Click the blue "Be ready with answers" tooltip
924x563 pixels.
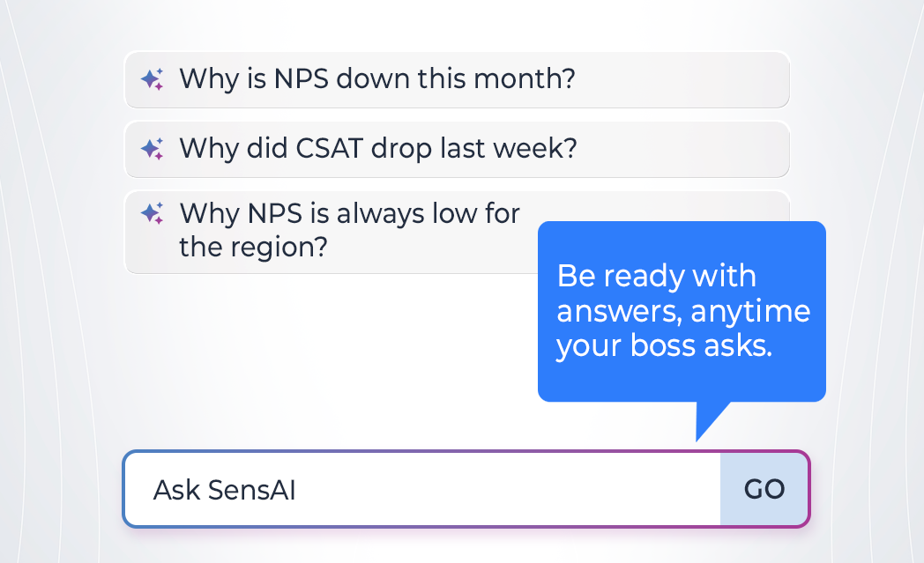point(682,311)
